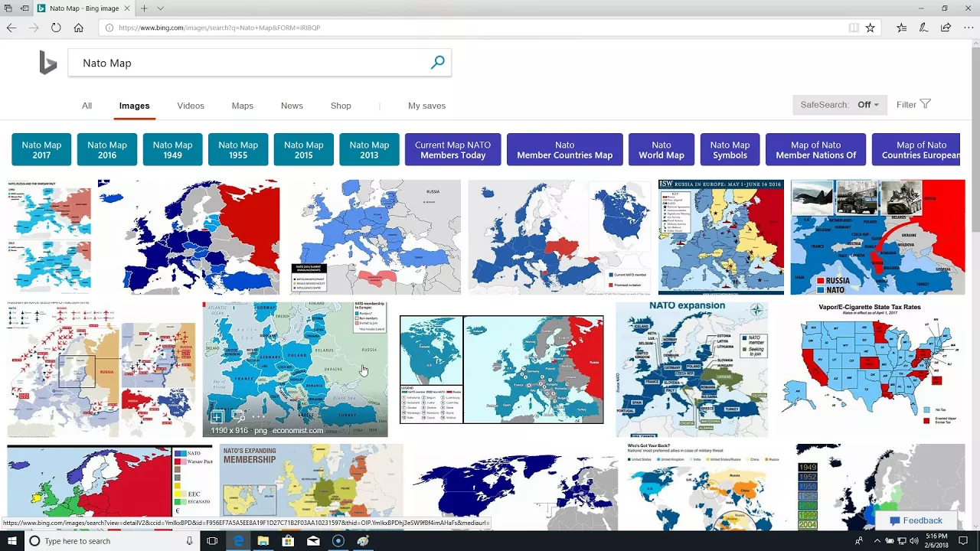Choose Current Map NATO Members Today

click(x=453, y=150)
